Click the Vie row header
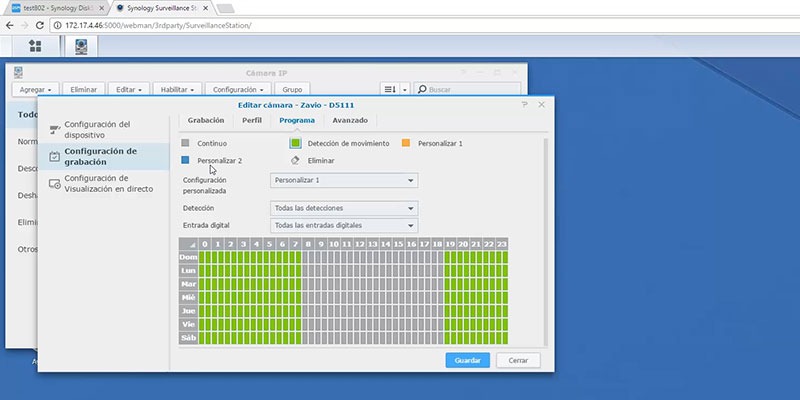 (188, 324)
